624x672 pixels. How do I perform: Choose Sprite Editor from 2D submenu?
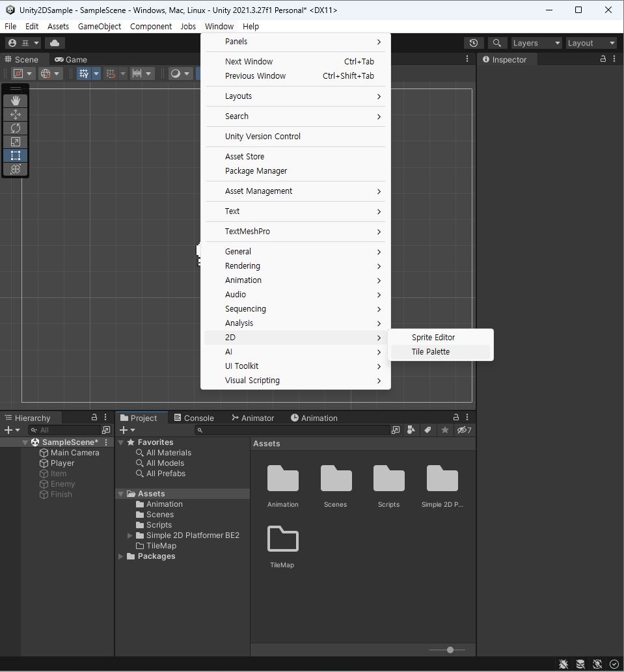point(441,338)
